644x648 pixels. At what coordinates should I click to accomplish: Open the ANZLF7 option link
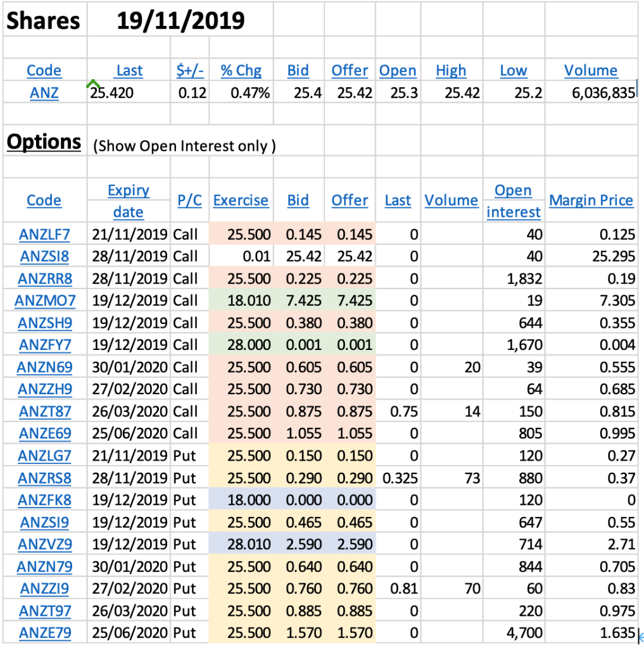(x=45, y=234)
